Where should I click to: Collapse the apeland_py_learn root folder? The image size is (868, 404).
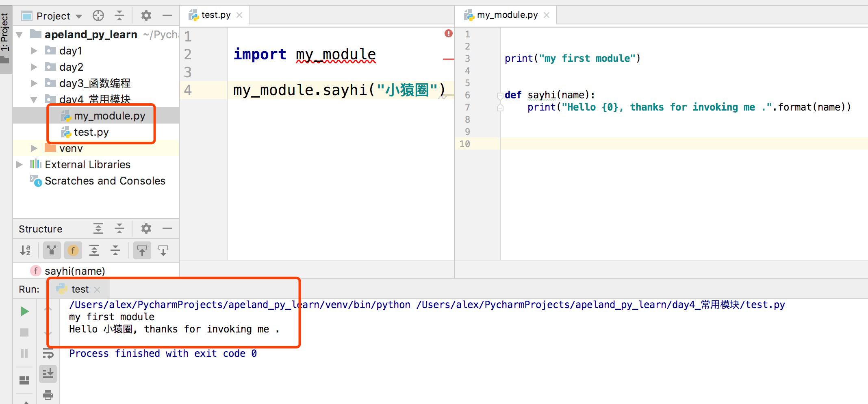point(20,35)
